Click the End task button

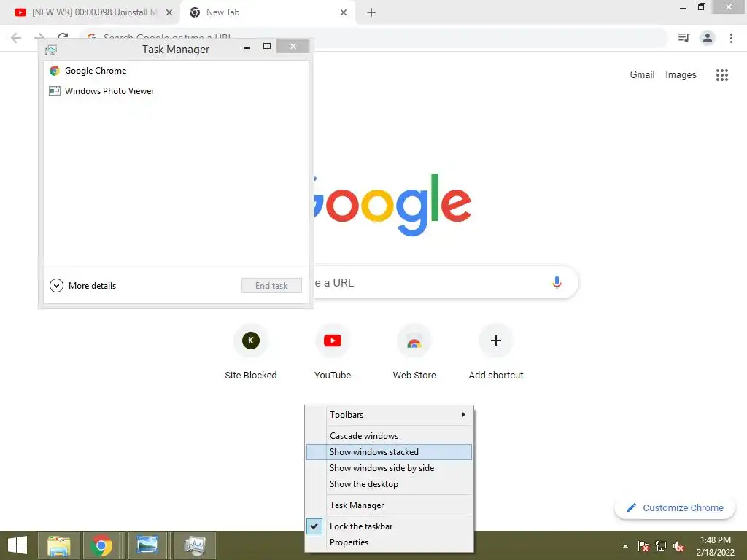click(271, 286)
